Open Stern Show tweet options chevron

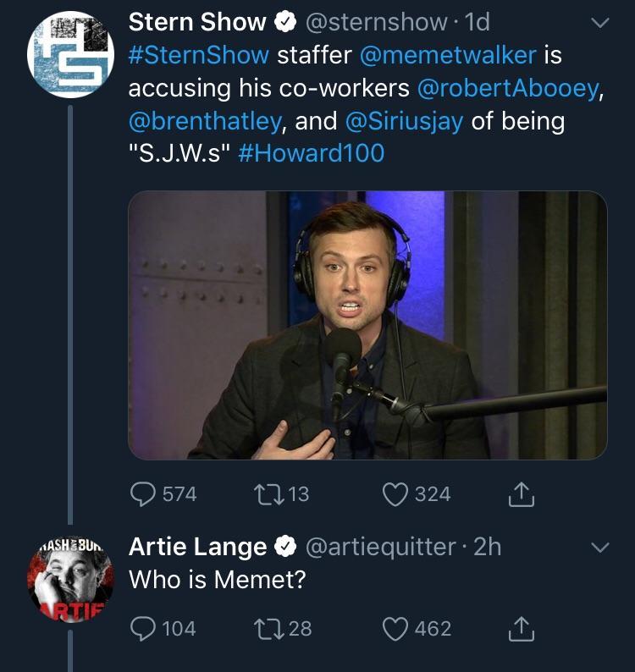tap(598, 24)
